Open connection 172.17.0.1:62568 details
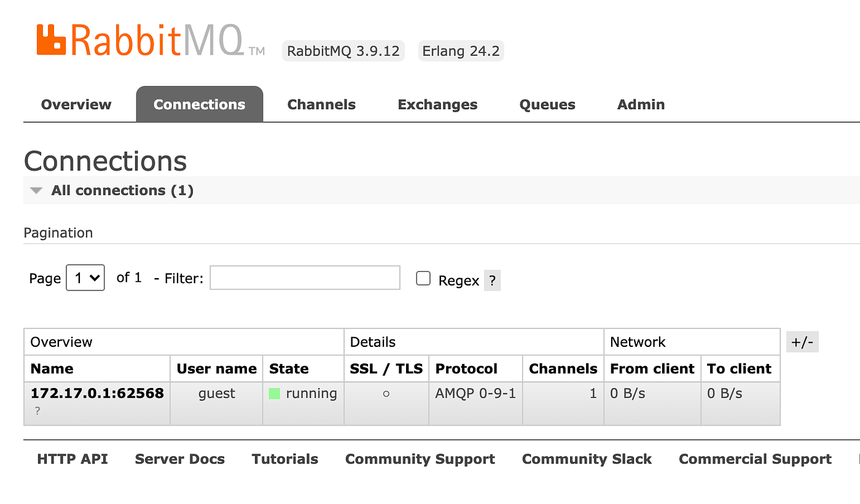Viewport: 860px width, 504px height. coord(96,394)
